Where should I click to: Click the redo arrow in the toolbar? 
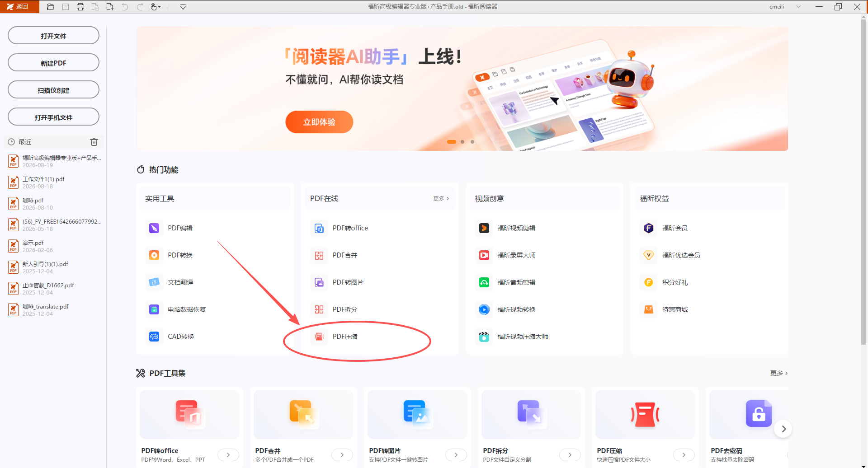(140, 7)
